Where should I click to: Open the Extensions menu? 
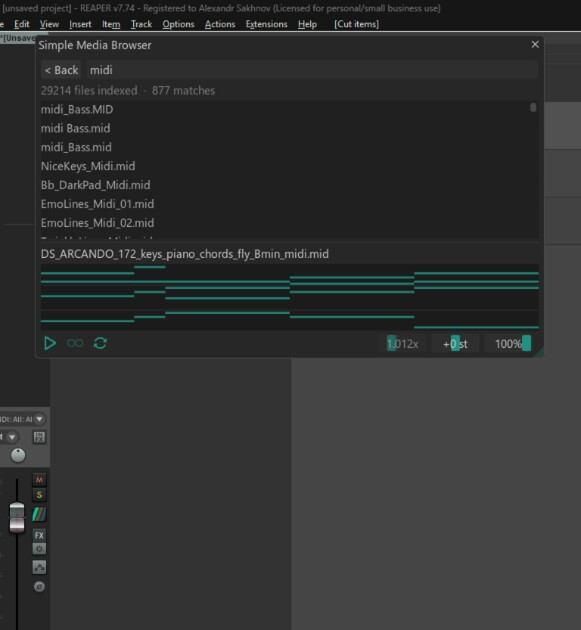[x=266, y=24]
